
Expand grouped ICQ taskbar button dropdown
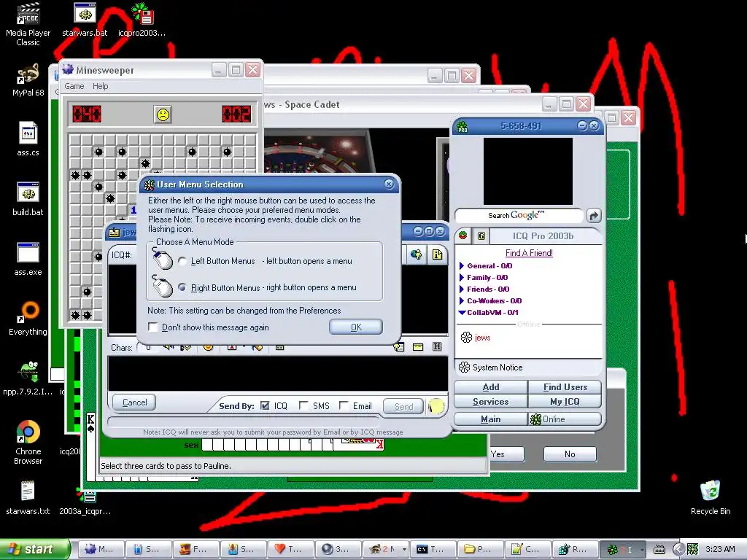click(642, 550)
